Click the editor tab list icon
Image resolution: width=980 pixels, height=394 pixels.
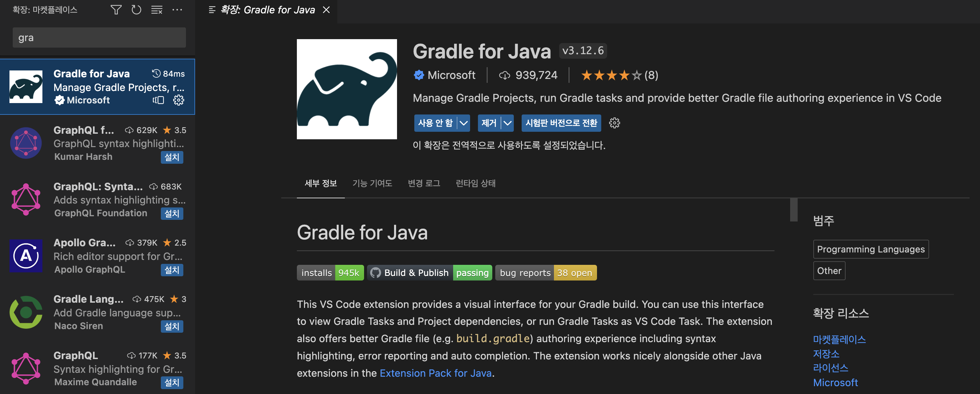pyautogui.click(x=212, y=10)
